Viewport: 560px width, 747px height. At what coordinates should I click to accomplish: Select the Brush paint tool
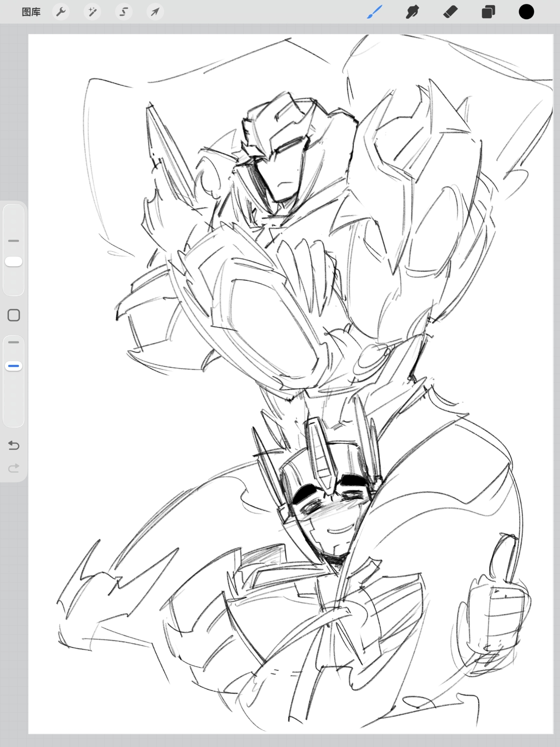click(x=374, y=12)
